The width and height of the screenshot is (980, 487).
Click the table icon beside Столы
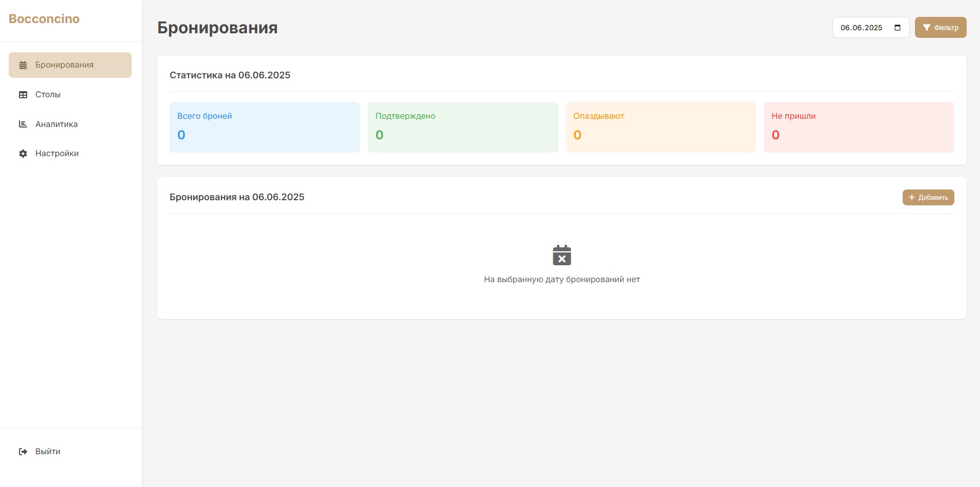coord(23,95)
